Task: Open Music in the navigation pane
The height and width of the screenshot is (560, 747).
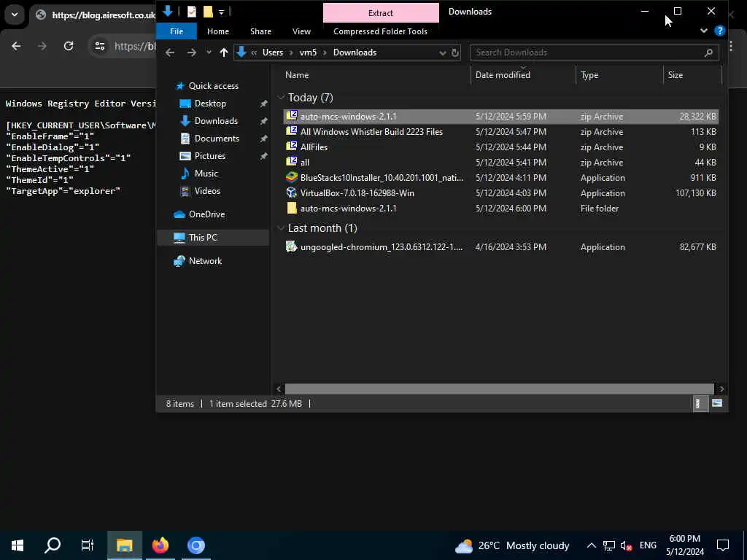Action: [x=206, y=174]
